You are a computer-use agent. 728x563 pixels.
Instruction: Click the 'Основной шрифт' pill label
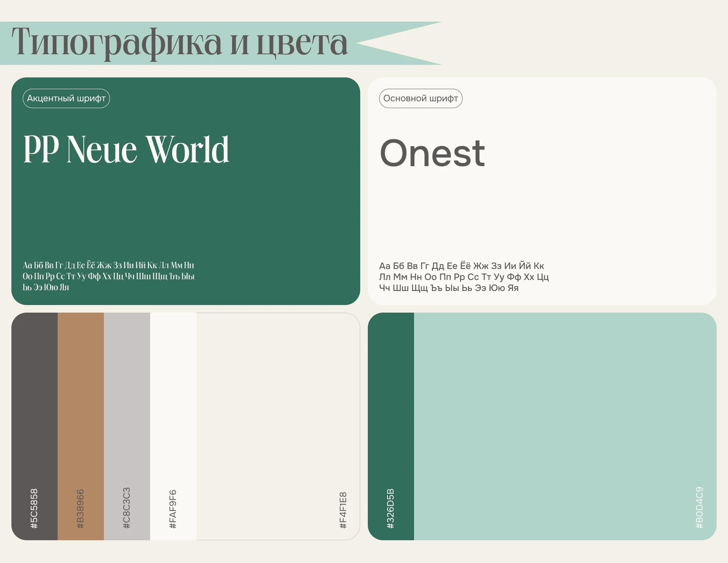click(x=421, y=99)
